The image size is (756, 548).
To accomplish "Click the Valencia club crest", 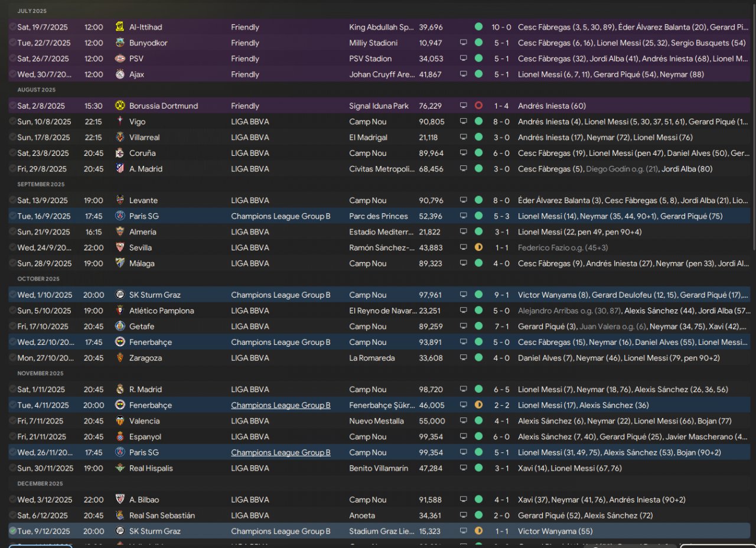I will point(120,421).
